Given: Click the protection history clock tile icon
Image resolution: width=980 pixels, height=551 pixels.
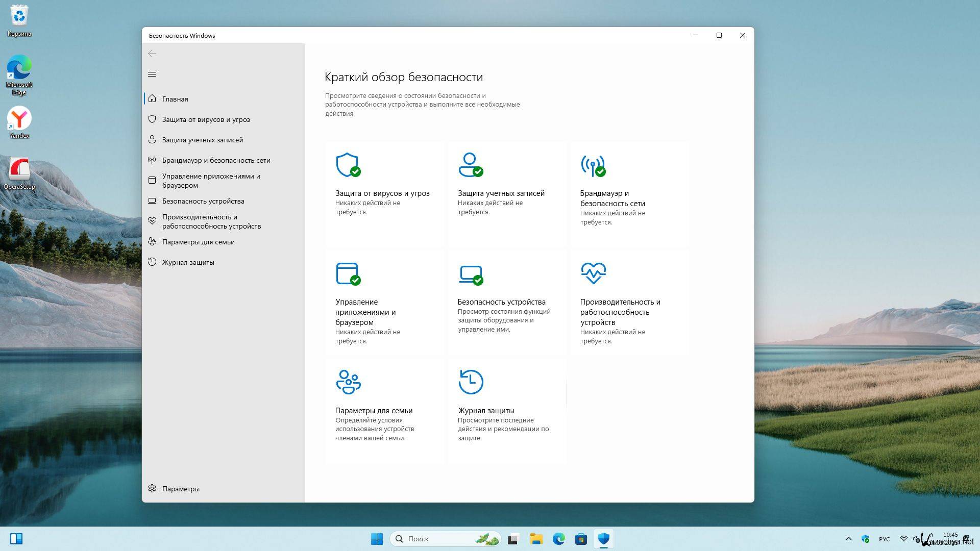Looking at the screenshot, I should click(471, 382).
